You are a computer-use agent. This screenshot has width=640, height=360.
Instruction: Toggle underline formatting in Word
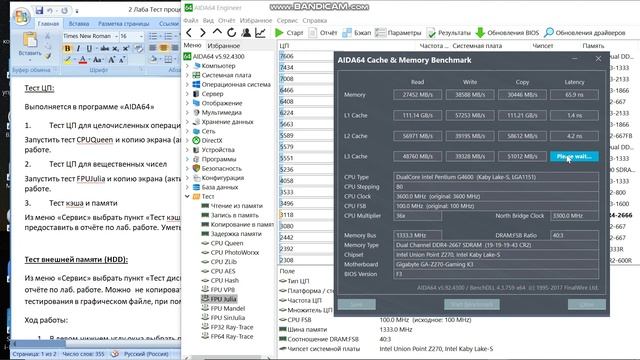(x=89, y=48)
